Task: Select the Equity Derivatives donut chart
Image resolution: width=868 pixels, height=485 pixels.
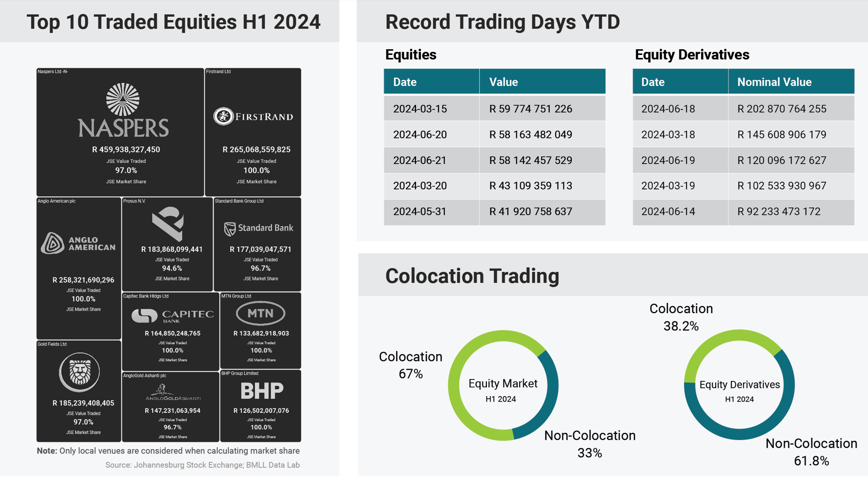Action: [x=739, y=384]
